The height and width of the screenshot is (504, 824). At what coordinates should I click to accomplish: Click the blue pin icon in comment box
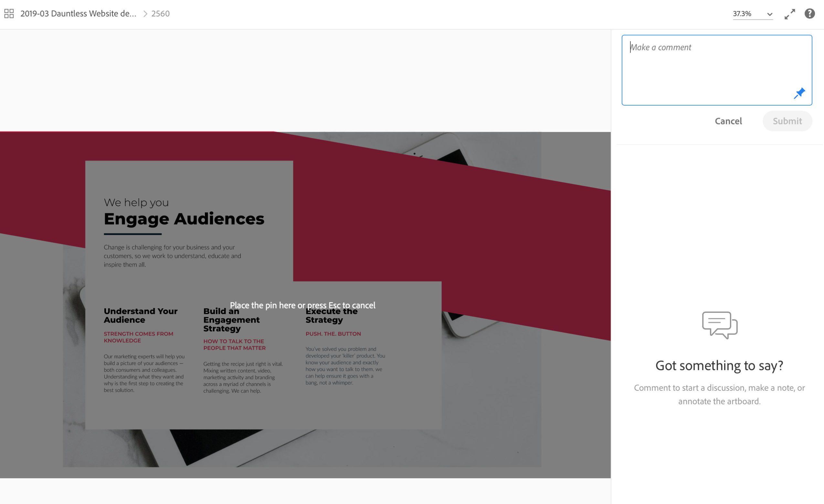[799, 94]
